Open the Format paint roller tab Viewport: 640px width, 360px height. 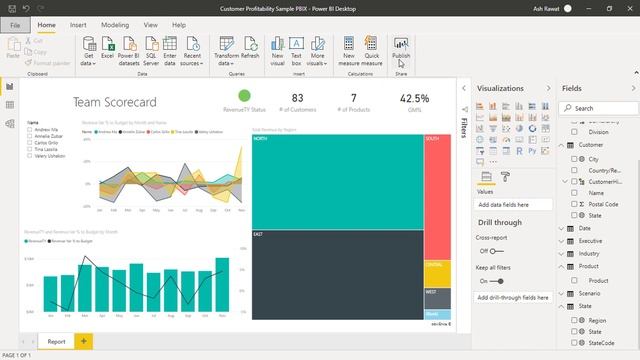(x=505, y=177)
